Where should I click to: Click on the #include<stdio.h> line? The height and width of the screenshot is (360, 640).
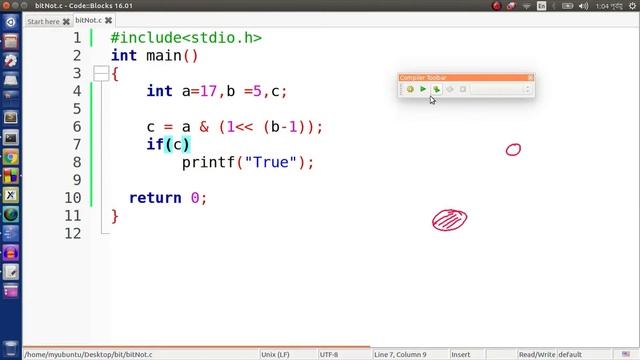(x=186, y=38)
